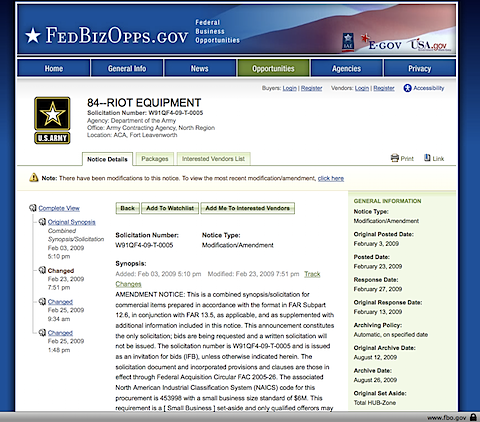Click icon beside Changed 1:48 pm entry

[x=42, y=332]
